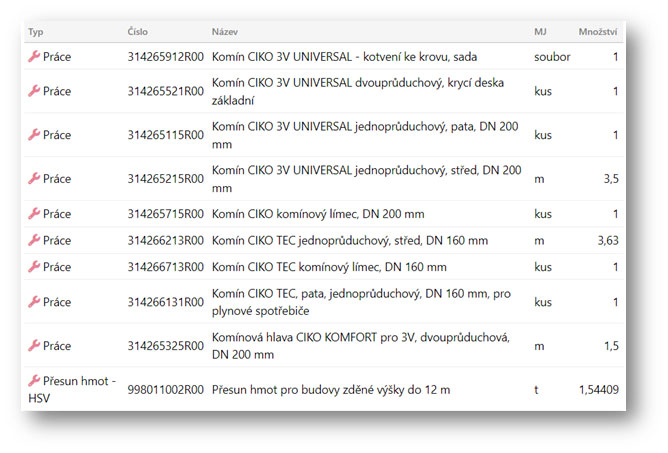Click unit 'm' in row 314266213R00
Viewport: 668px width, 453px height.
pyautogui.click(x=539, y=241)
